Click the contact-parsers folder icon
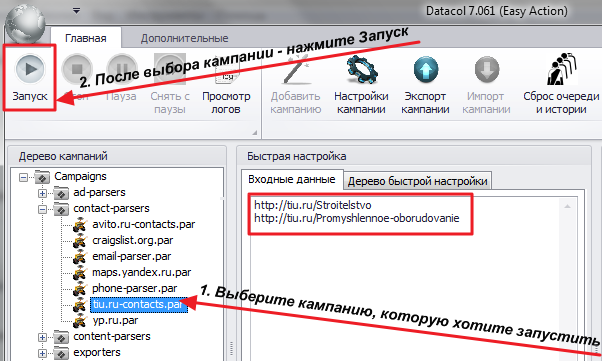This screenshot has width=602, height=361. (61, 209)
